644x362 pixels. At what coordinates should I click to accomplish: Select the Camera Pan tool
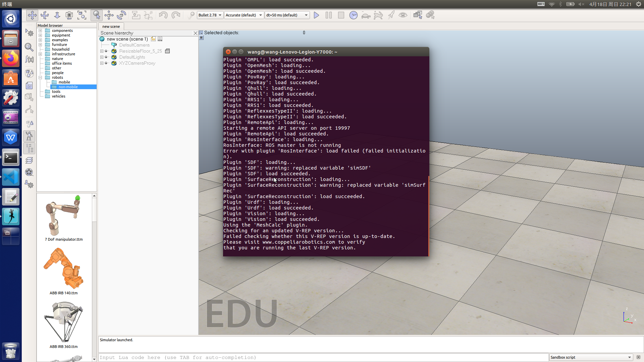coord(32,15)
